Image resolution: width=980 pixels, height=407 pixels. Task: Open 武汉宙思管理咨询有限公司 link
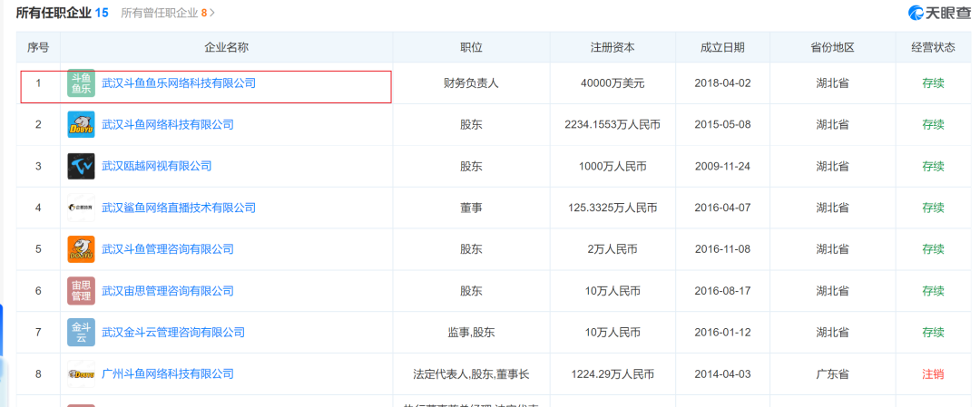[x=168, y=291]
